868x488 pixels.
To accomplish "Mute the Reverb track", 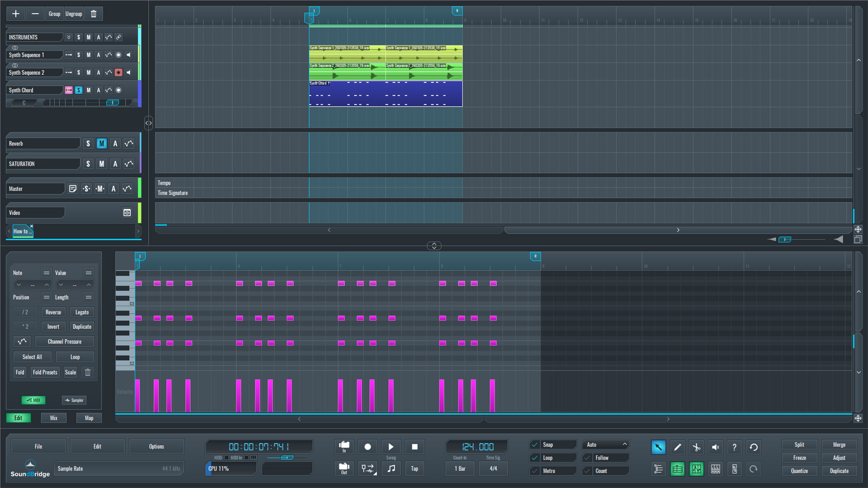I will (102, 144).
